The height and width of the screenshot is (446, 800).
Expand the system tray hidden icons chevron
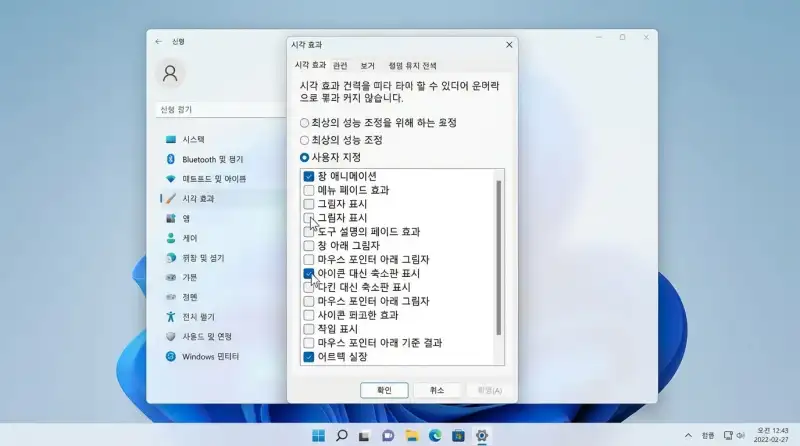point(687,436)
